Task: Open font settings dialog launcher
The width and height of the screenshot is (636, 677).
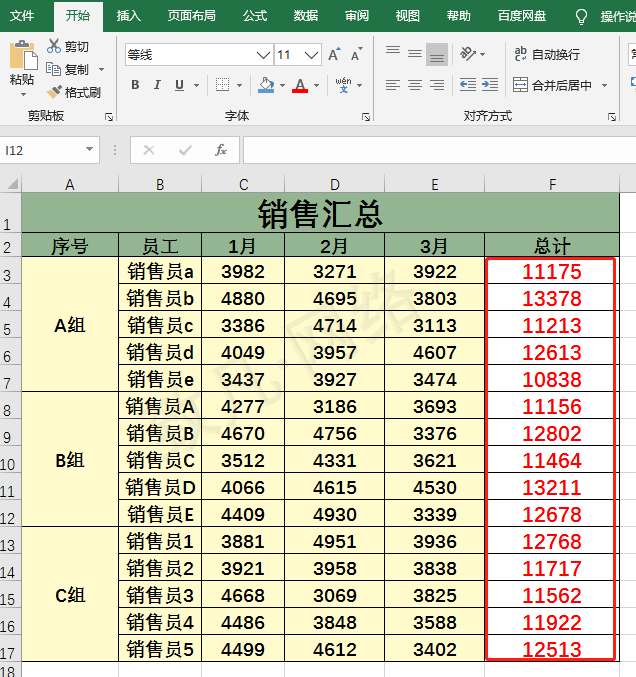Action: pos(366,117)
